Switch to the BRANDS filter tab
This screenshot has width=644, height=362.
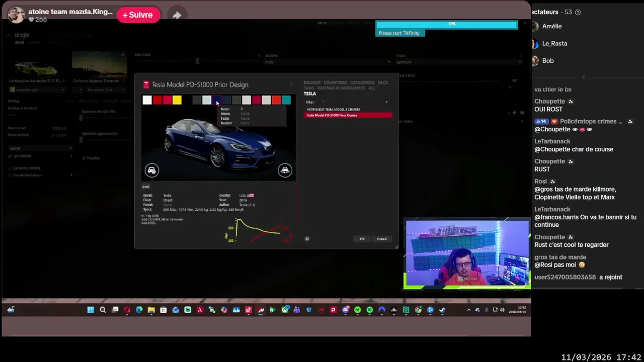312,82
